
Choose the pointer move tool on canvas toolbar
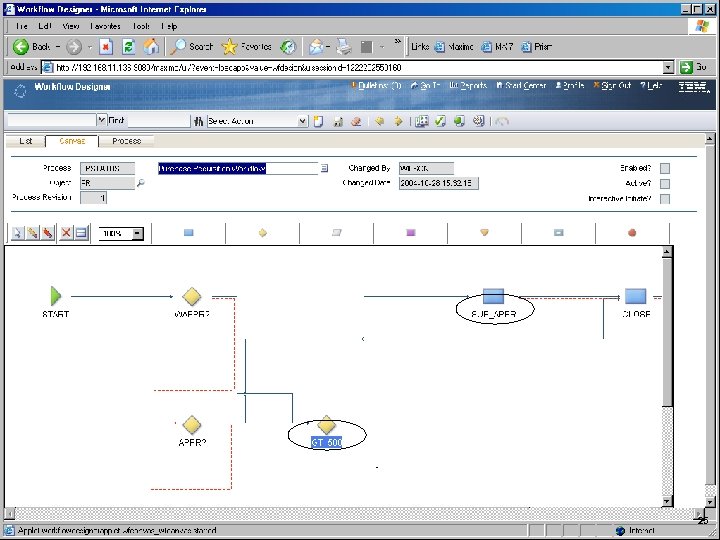pyautogui.click(x=17, y=233)
